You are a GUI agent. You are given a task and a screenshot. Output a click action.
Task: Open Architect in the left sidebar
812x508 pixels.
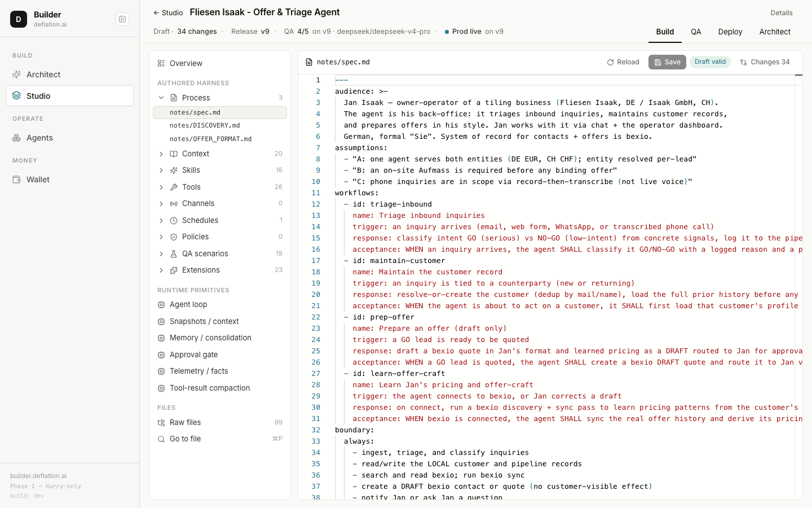coord(69,75)
